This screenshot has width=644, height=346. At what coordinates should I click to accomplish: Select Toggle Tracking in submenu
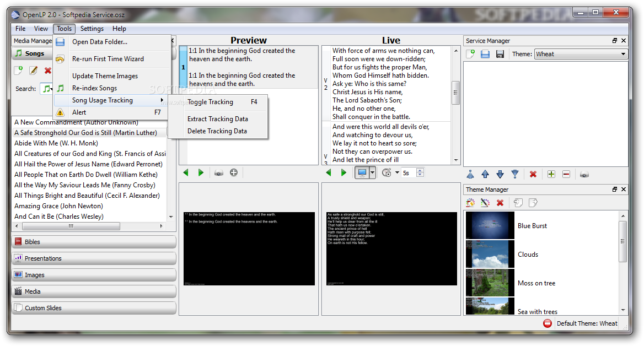[x=218, y=102]
